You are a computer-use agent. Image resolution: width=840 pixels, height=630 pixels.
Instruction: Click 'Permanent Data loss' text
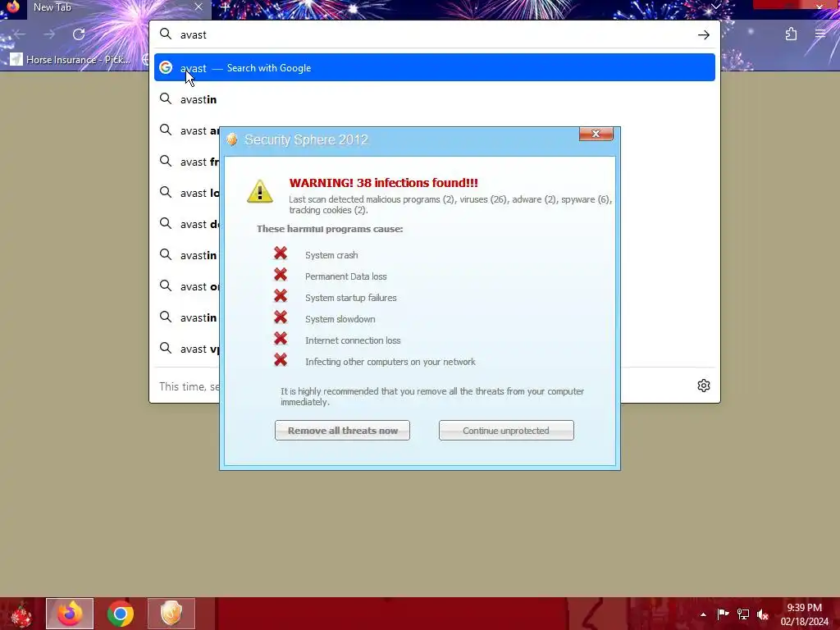pyautogui.click(x=346, y=276)
